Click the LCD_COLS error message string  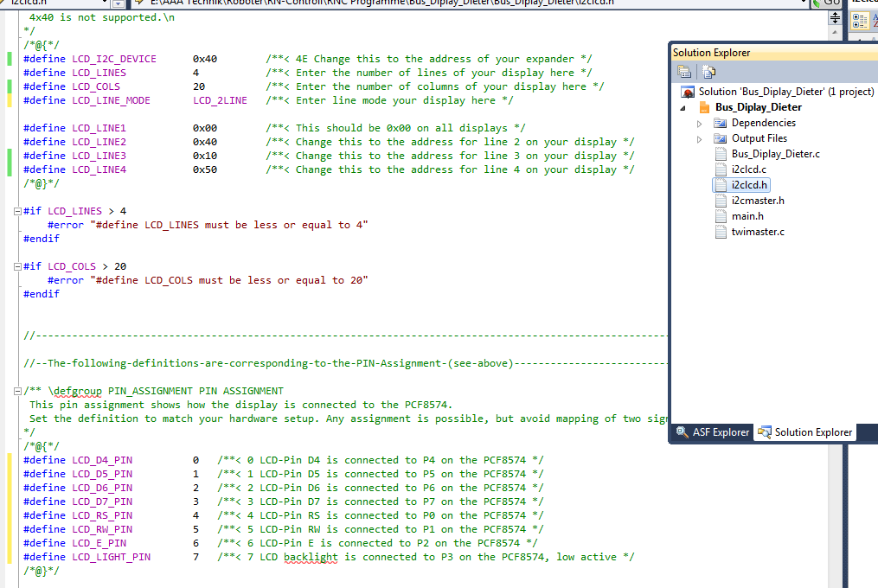coord(229,280)
